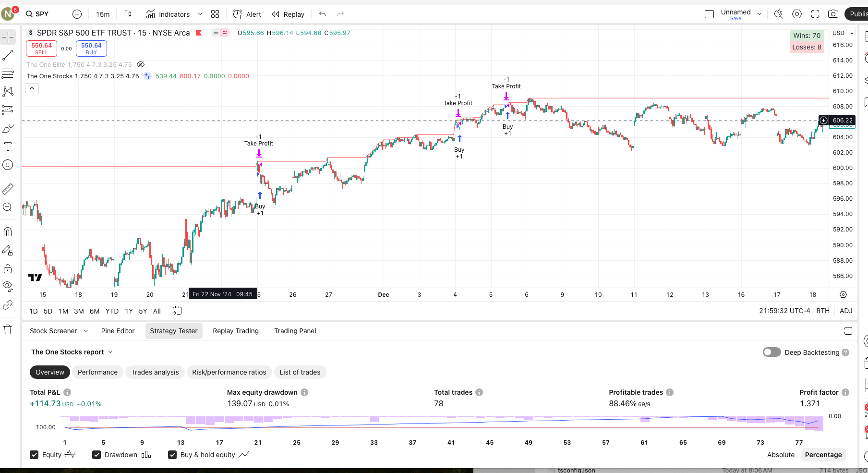Collapse the indicator legend chevron

32,88
